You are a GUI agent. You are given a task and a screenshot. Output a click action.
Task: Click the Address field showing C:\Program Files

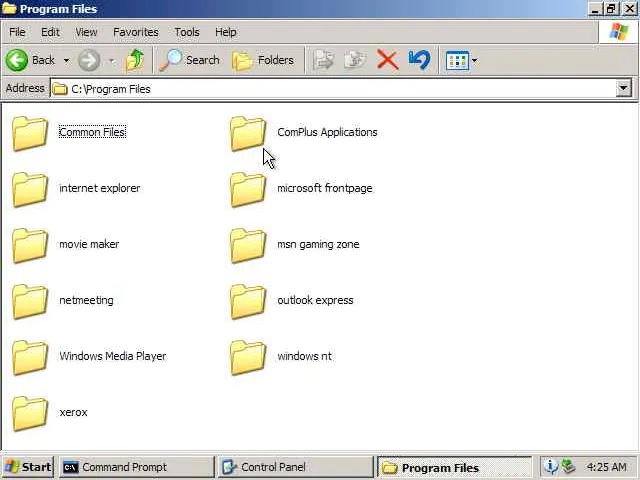pyautogui.click(x=333, y=89)
